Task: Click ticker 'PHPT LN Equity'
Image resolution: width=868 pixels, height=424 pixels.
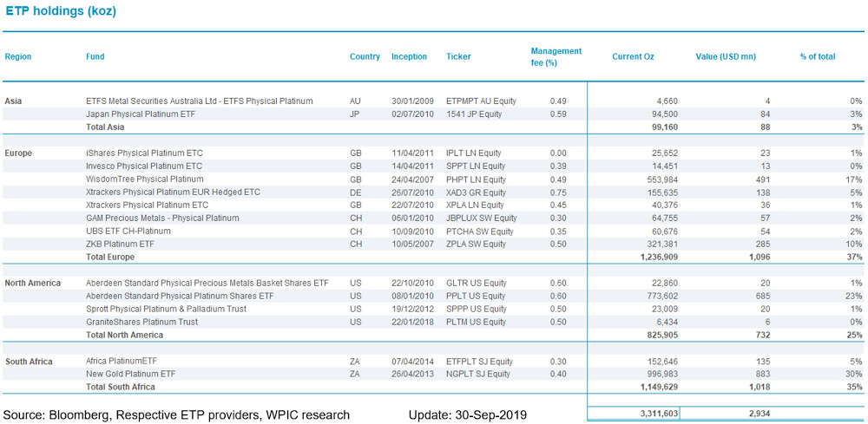Action: coord(476,179)
